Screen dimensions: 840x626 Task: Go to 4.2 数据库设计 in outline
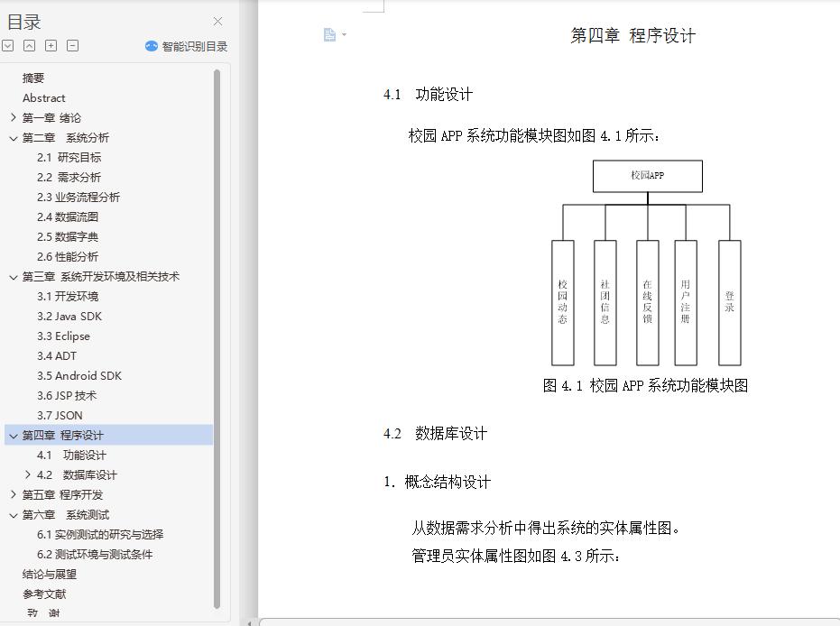pos(78,474)
